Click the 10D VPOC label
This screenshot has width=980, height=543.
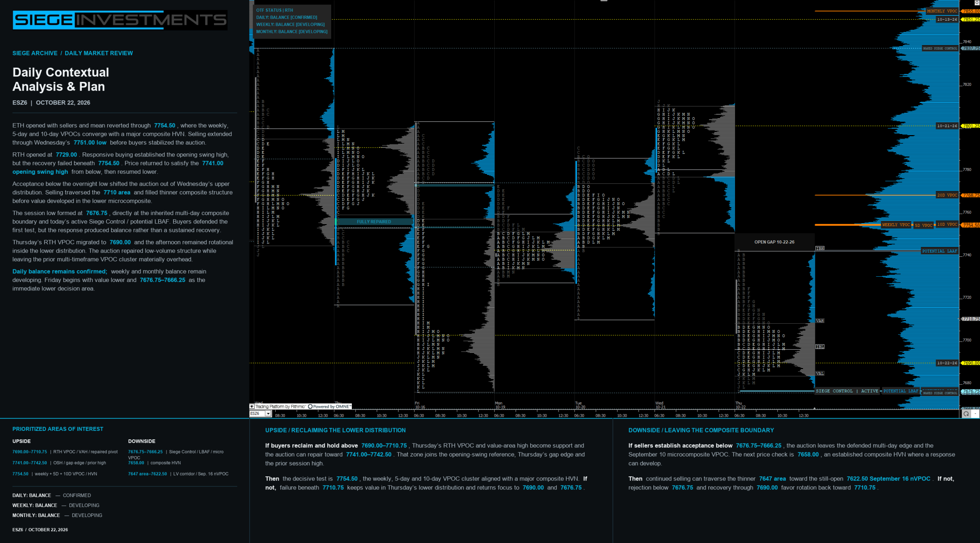(947, 225)
